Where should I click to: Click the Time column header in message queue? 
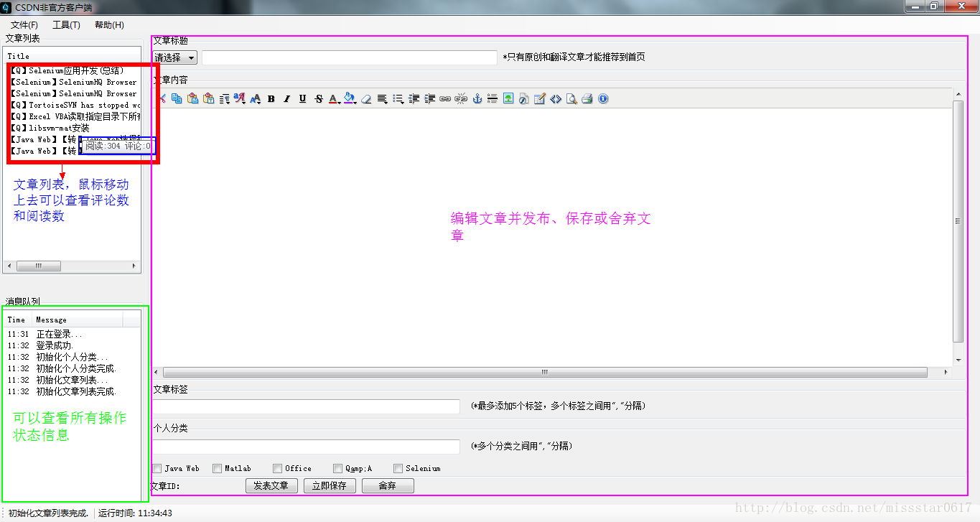[17, 320]
